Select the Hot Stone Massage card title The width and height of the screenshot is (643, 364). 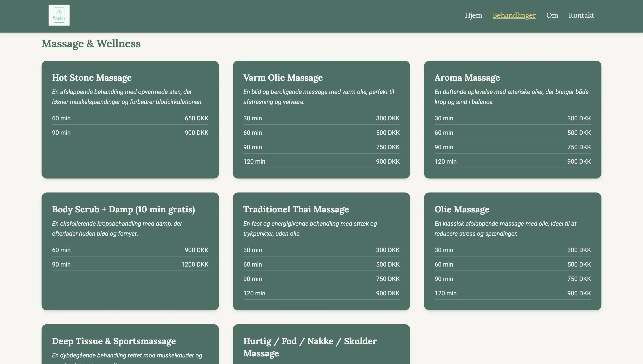tap(92, 78)
